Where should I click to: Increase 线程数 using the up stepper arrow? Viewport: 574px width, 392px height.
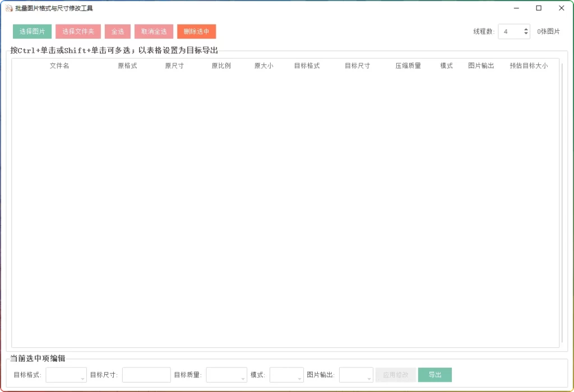pos(526,28)
